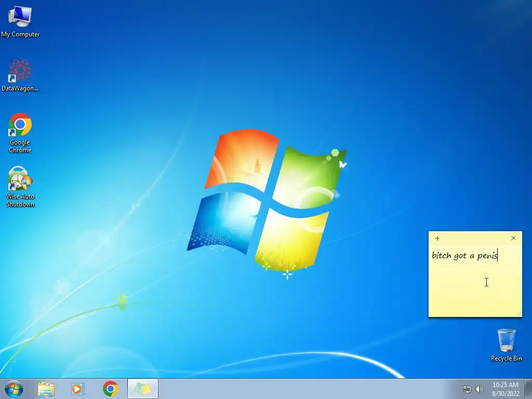Click inside the sticky note text area
The width and height of the screenshot is (532, 399).
tap(475, 280)
